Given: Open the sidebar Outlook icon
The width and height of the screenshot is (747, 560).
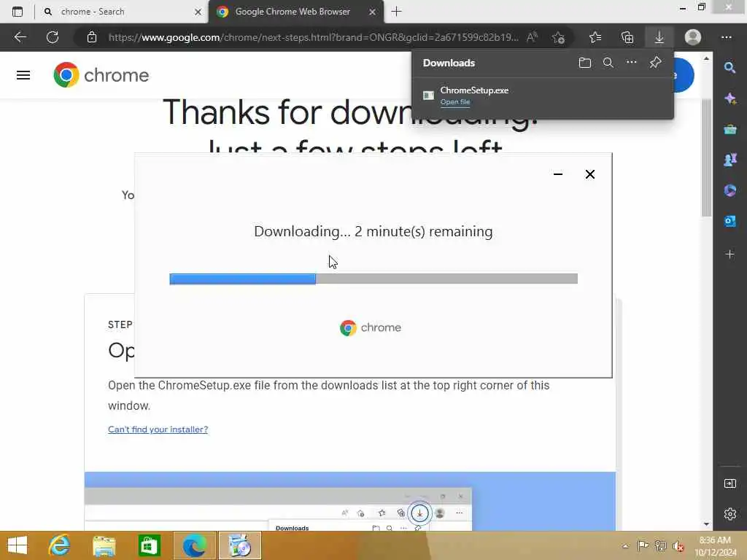Looking at the screenshot, I should click(729, 222).
